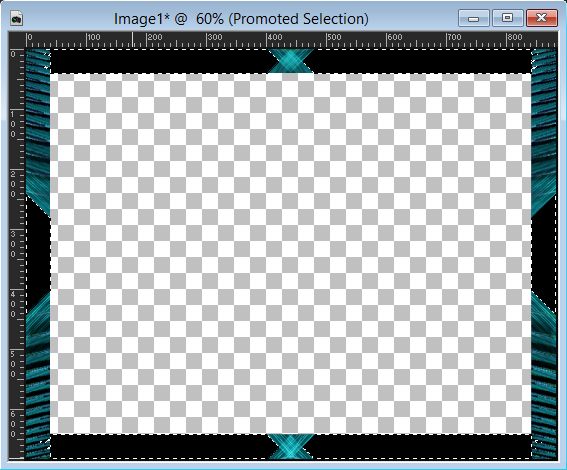Click the ruler origin corner box
This screenshot has height=470, width=567.
click(17, 40)
